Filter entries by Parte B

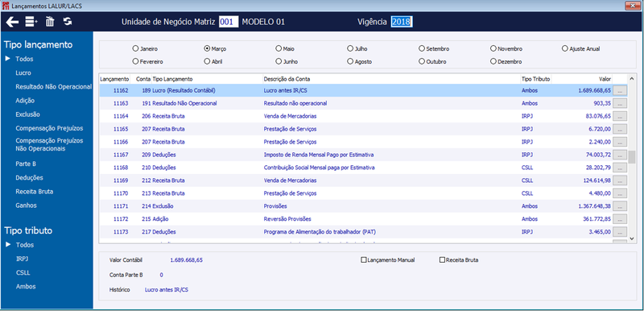(x=26, y=164)
